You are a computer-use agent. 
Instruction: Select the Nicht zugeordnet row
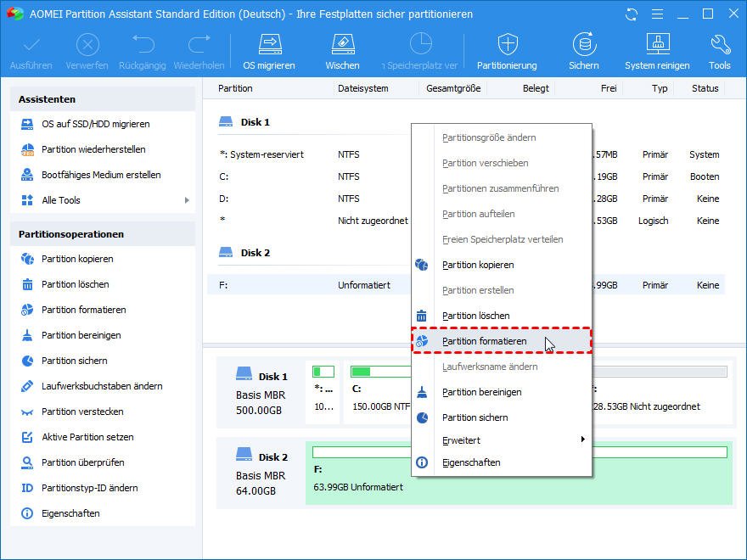[x=466, y=221]
